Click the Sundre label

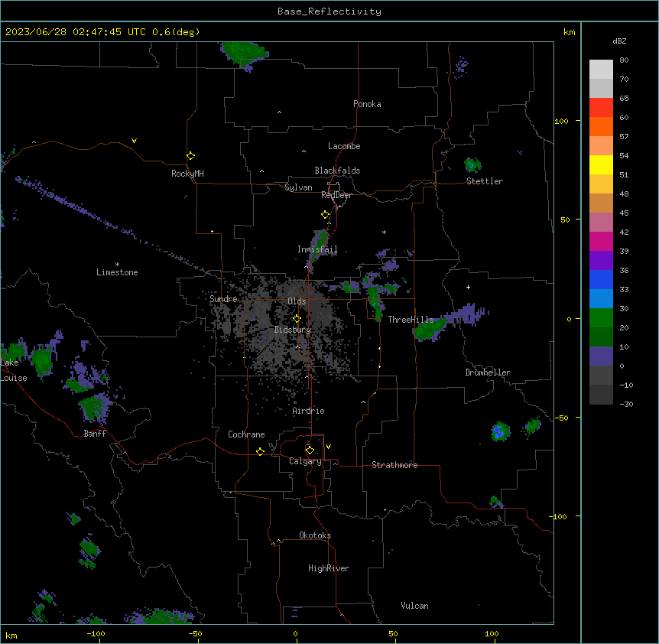[223, 299]
